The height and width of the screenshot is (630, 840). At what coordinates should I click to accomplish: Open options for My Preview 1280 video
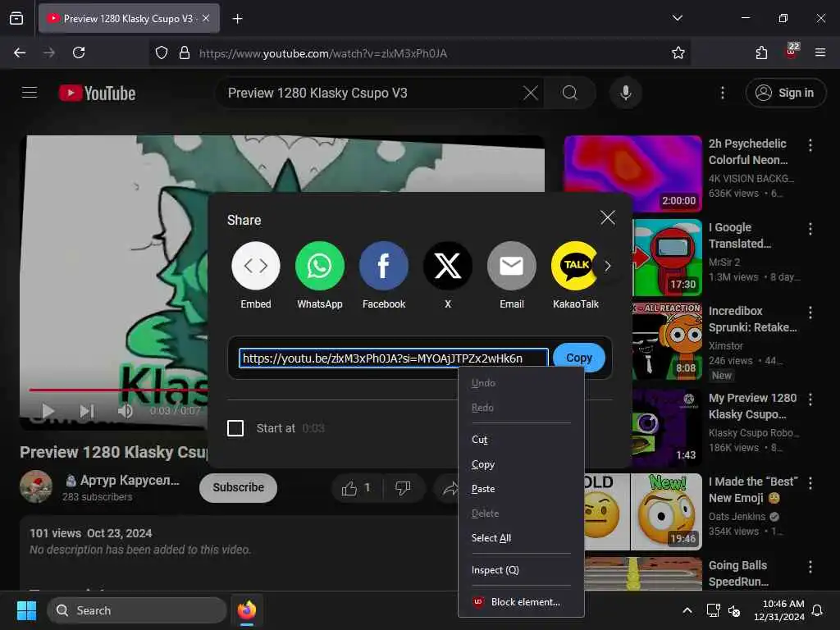(x=810, y=399)
